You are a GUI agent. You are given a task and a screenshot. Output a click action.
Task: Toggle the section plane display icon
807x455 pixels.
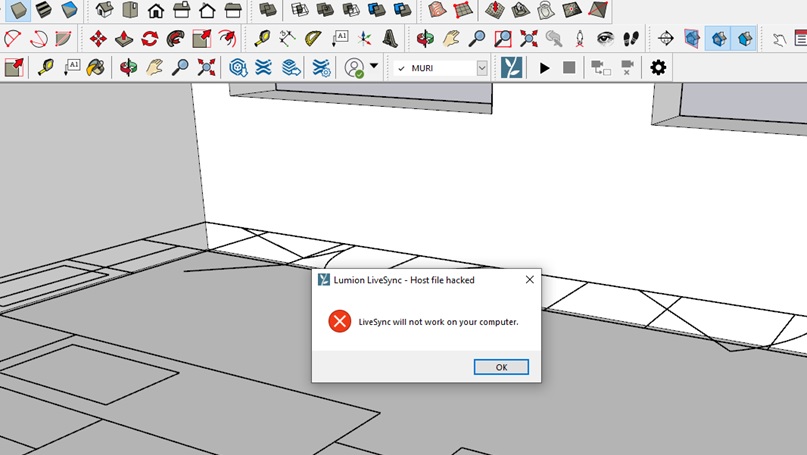pos(692,39)
